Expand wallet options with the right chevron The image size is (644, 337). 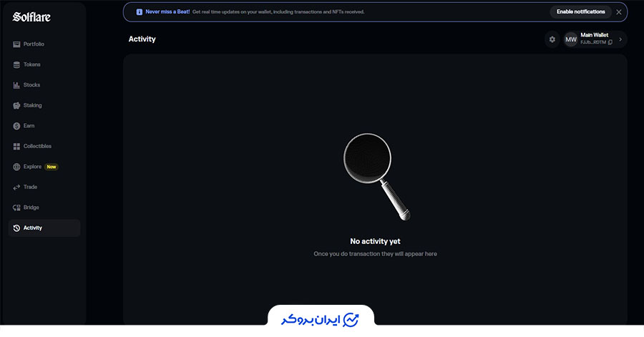click(x=620, y=39)
